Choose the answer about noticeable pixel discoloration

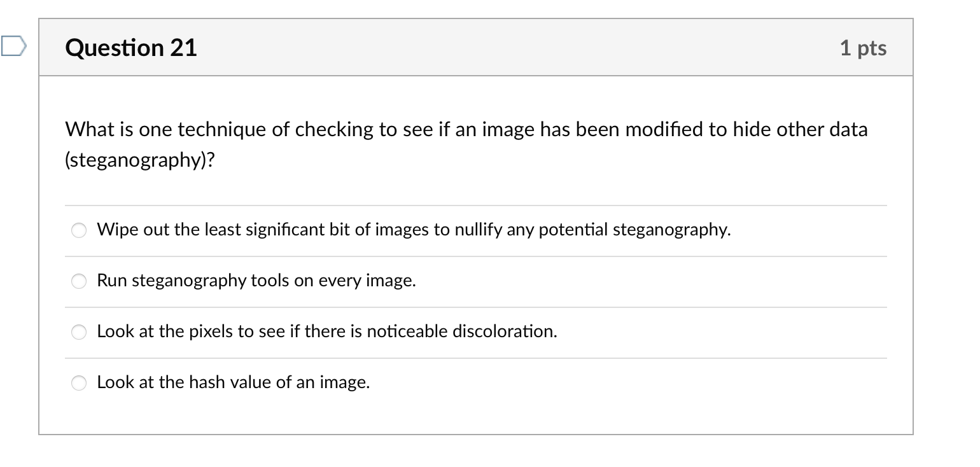pyautogui.click(x=327, y=331)
